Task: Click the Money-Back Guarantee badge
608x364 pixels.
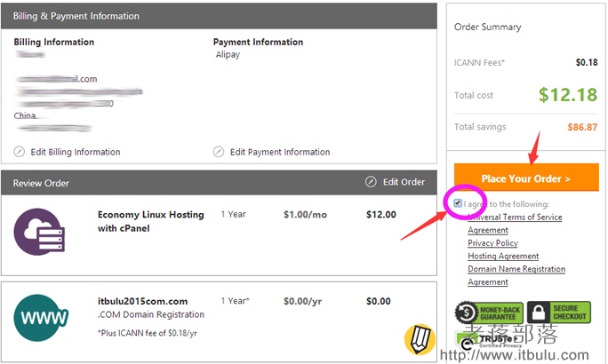Action: [x=489, y=313]
